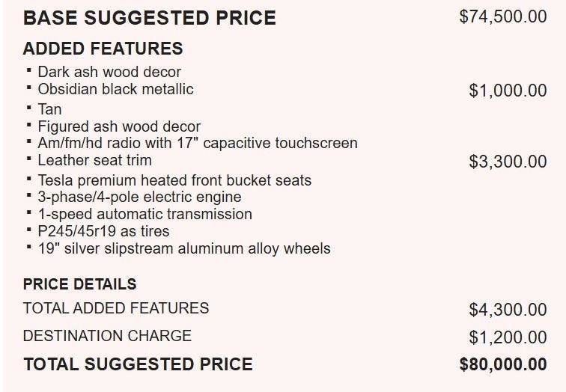Click the Base Suggested Price heading

click(x=150, y=18)
